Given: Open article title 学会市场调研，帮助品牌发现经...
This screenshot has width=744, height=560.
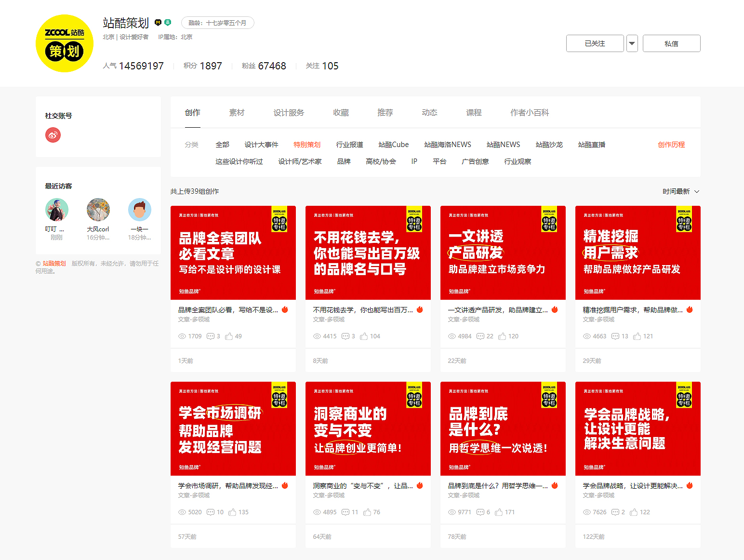Looking at the screenshot, I should [228, 486].
